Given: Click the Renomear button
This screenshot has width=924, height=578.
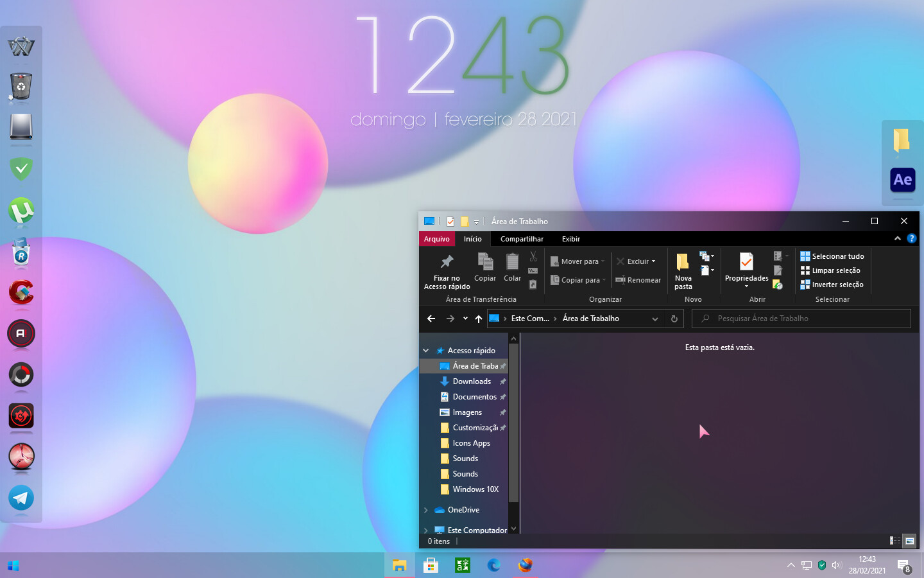Looking at the screenshot, I should 638,280.
